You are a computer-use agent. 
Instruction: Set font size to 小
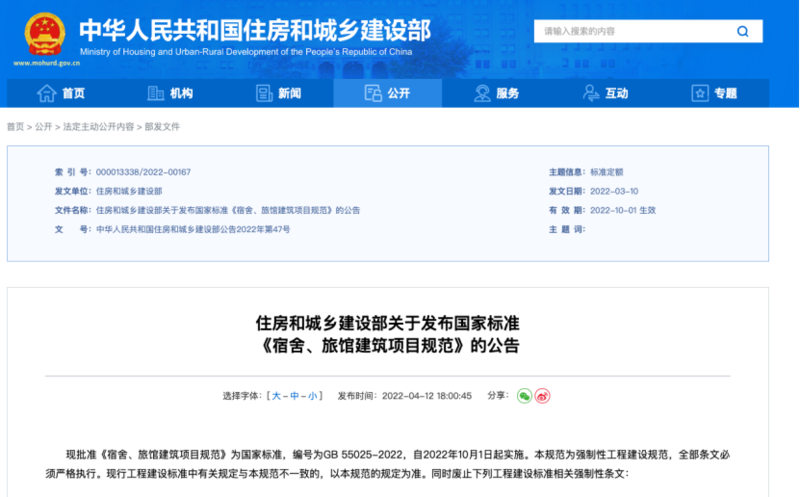coord(312,396)
